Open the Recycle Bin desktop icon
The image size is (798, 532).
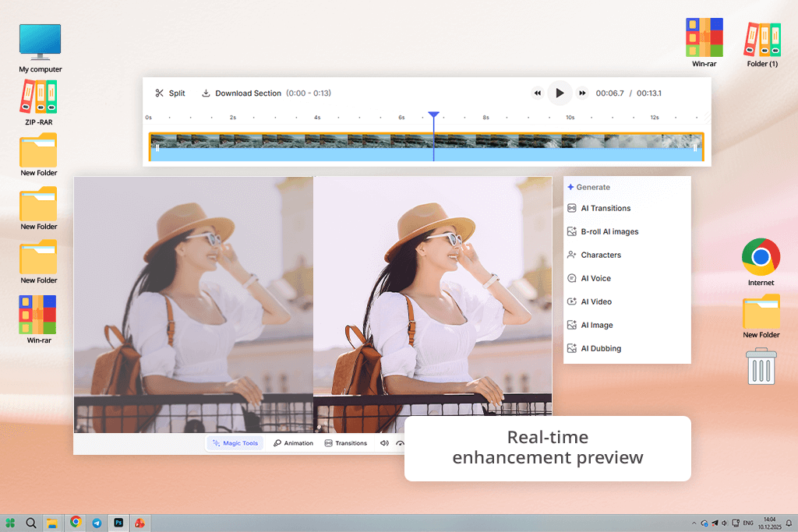[761, 366]
